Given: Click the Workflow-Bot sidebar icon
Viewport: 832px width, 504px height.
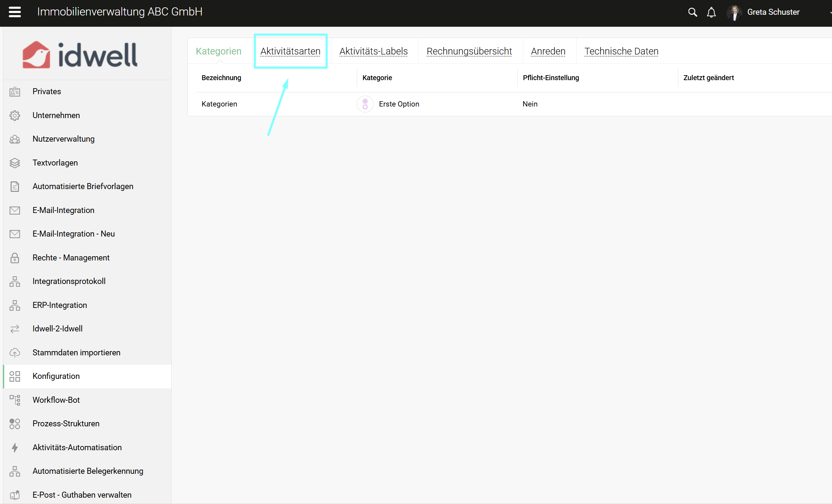Looking at the screenshot, I should coord(15,400).
